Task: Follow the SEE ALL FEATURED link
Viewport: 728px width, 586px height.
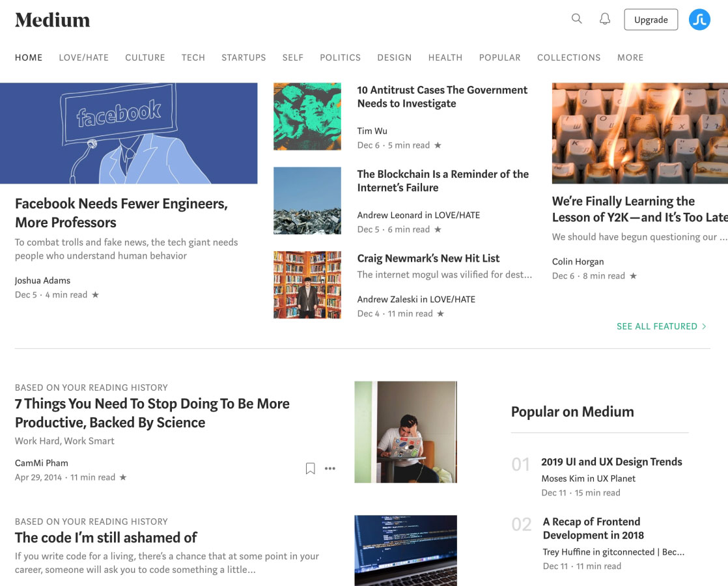Action: [x=662, y=326]
